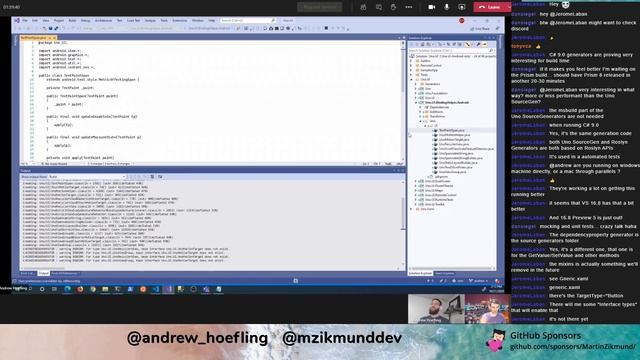Collapse the Uno.UI solution folder
This screenshot has width=640, height=360.
(411, 79)
